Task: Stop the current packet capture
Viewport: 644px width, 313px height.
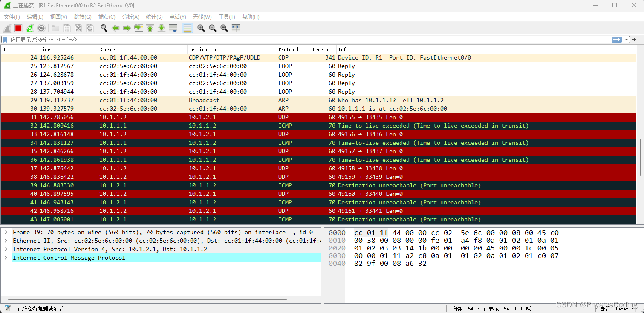Action: [18, 28]
